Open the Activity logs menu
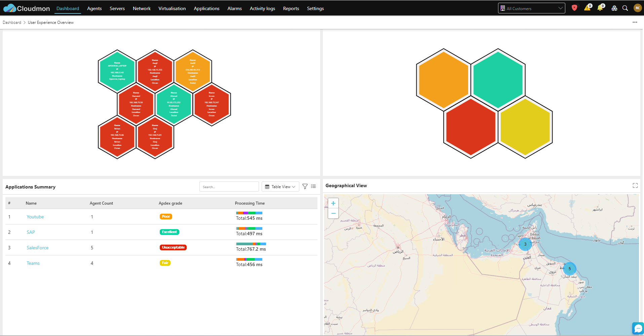The image size is (644, 336). pos(262,8)
